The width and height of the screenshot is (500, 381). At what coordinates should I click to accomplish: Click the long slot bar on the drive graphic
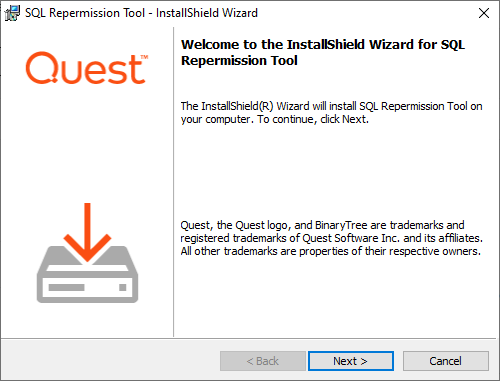coord(66,287)
